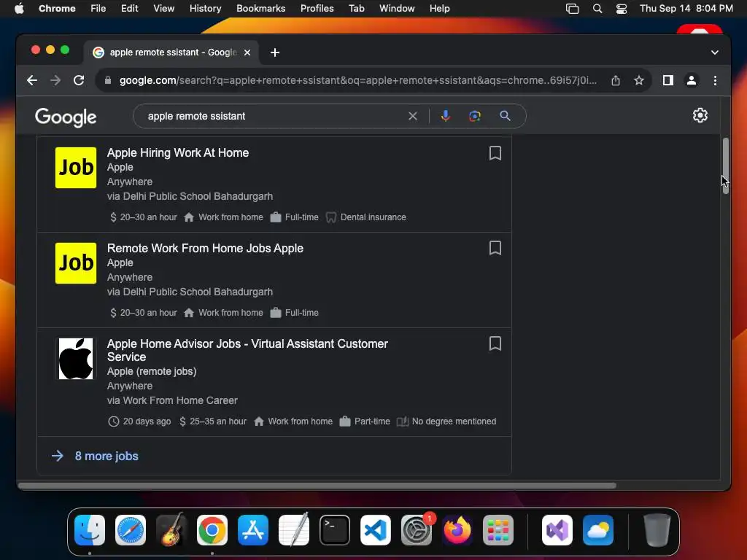Click the yellow Job logo of first listing

pyautogui.click(x=76, y=168)
